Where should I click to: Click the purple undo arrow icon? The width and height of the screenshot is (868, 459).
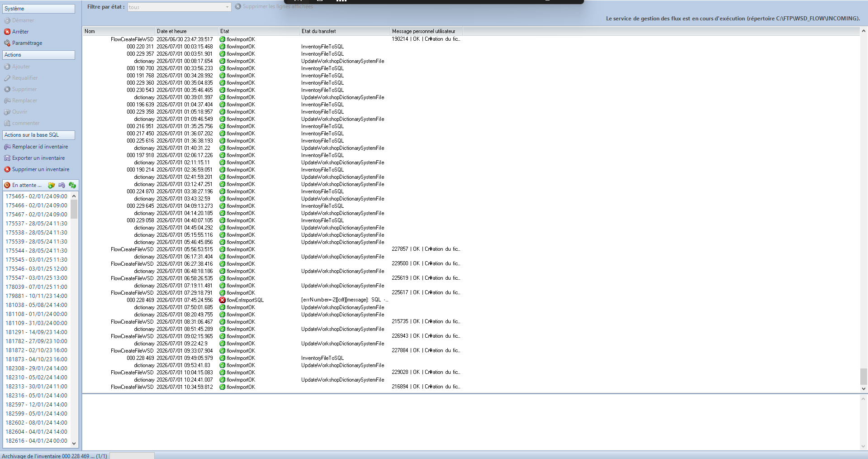point(62,185)
